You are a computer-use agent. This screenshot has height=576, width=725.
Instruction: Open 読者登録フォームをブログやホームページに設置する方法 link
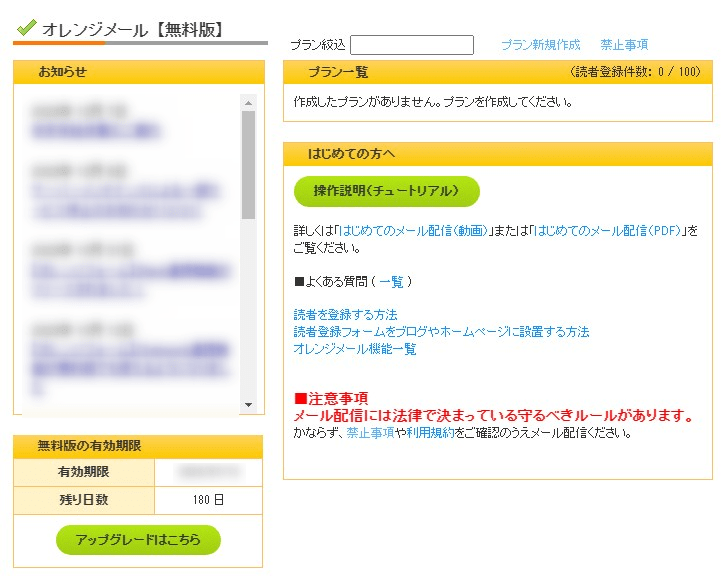point(442,331)
